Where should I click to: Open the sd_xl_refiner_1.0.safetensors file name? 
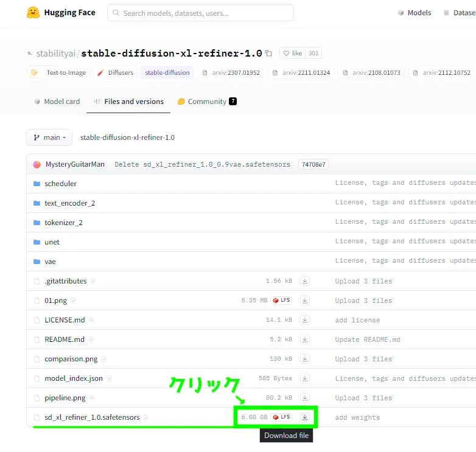92,417
